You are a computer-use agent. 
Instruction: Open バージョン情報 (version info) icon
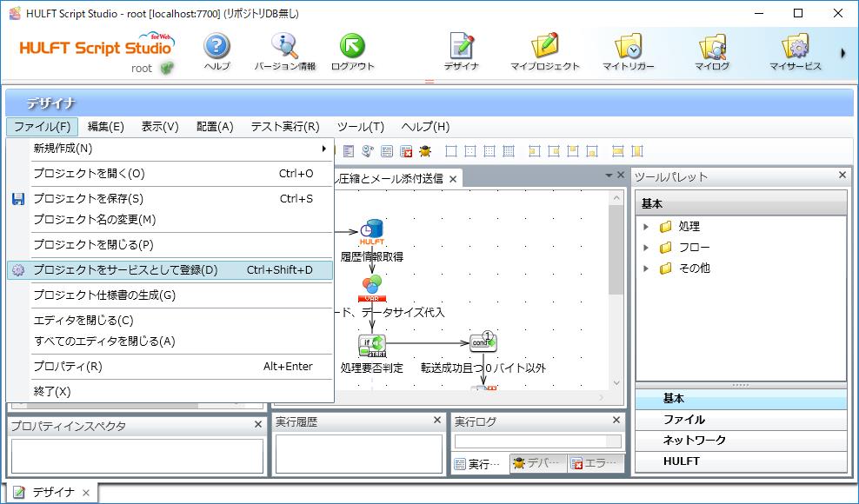(x=284, y=48)
